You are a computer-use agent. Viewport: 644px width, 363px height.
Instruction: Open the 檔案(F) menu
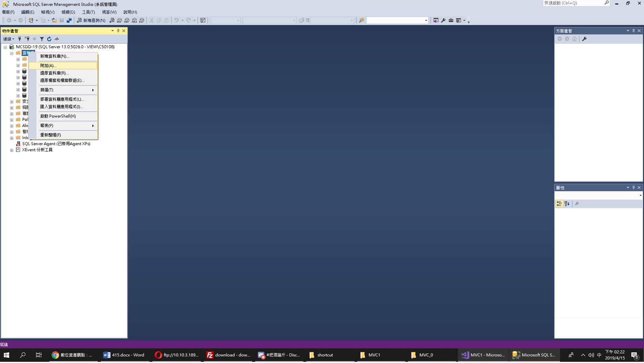click(8, 12)
